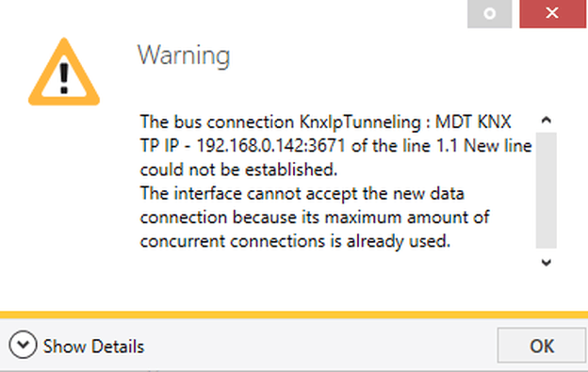Click the 'interface cannot accept' message line
Viewport: 588px width, 372px height.
302,194
